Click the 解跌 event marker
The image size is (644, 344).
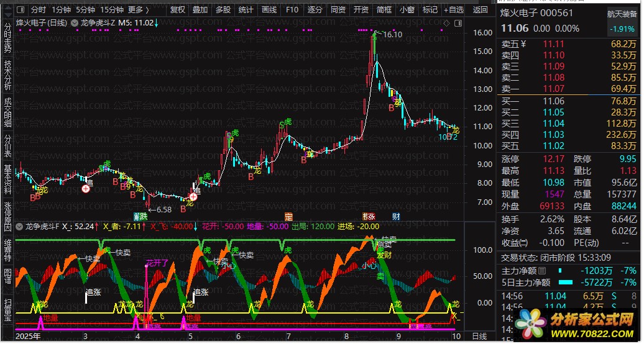point(140,216)
